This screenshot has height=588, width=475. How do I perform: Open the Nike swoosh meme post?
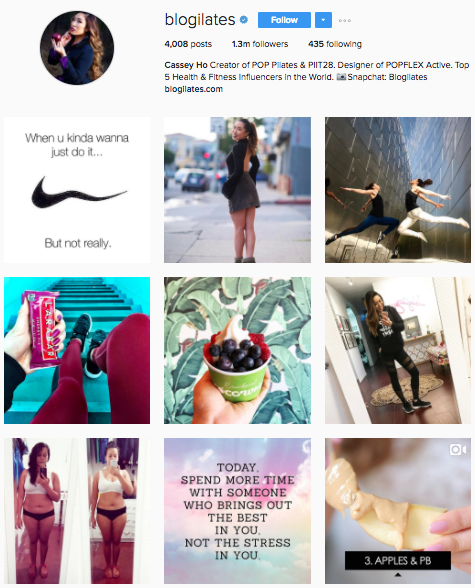(77, 190)
